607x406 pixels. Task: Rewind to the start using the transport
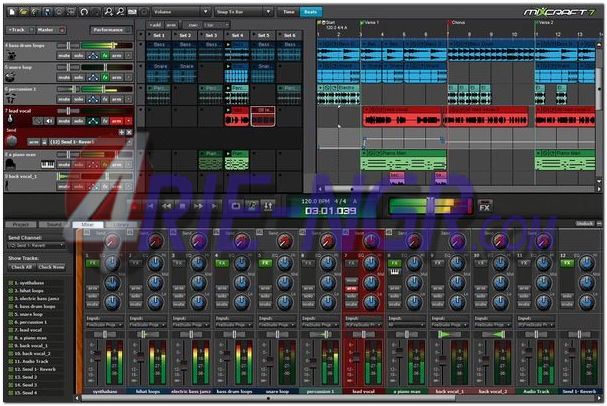pyautogui.click(x=151, y=206)
